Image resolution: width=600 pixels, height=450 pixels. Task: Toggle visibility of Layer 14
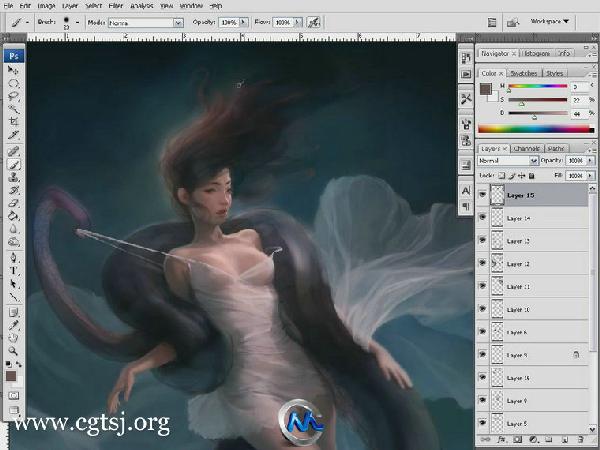485,218
